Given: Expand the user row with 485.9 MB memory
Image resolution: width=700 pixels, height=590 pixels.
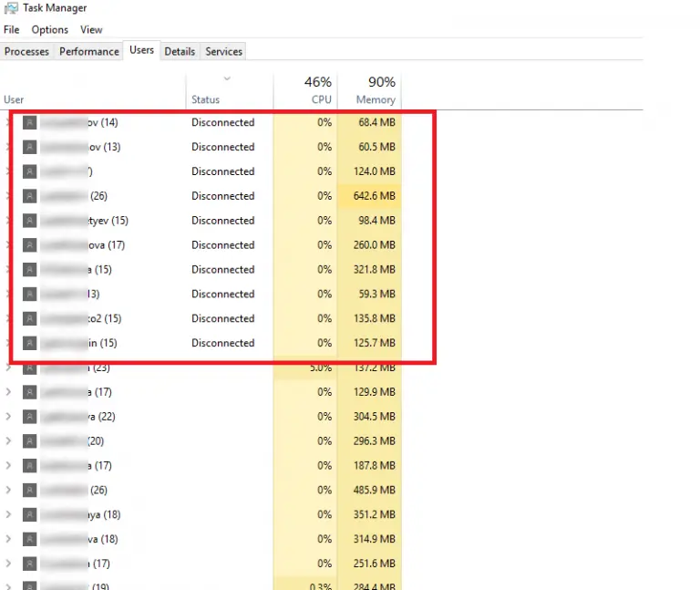Looking at the screenshot, I should tap(8, 491).
